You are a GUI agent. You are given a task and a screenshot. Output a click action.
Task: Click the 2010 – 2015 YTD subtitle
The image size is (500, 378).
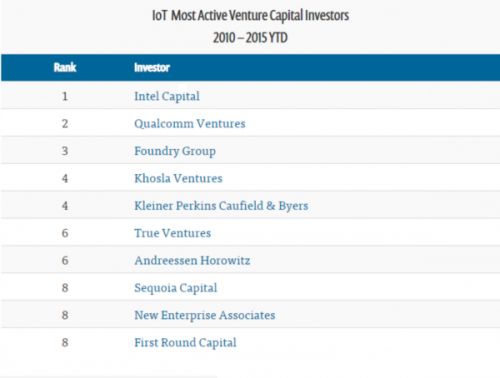click(250, 38)
